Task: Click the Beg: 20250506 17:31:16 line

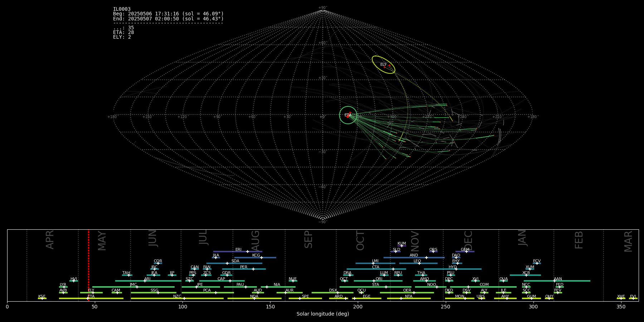Action: coord(168,14)
